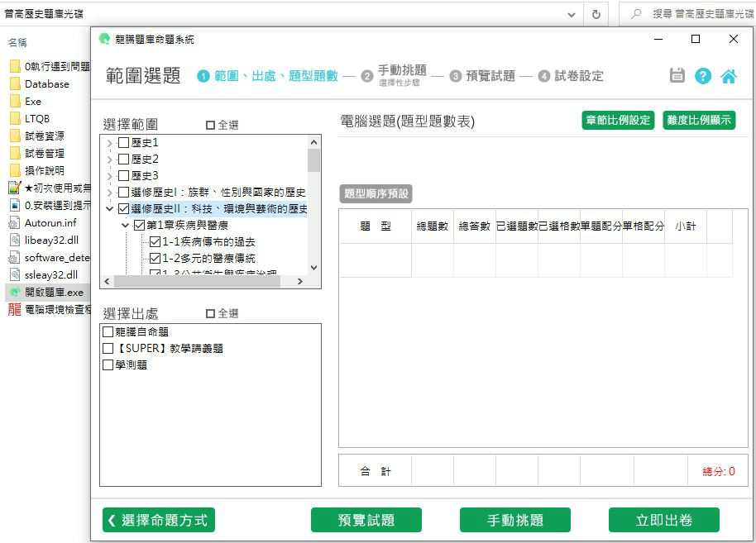Screen dimensions: 756x543
Task: Select Autorun.inf file icon in Explorer
Action: click(14, 222)
